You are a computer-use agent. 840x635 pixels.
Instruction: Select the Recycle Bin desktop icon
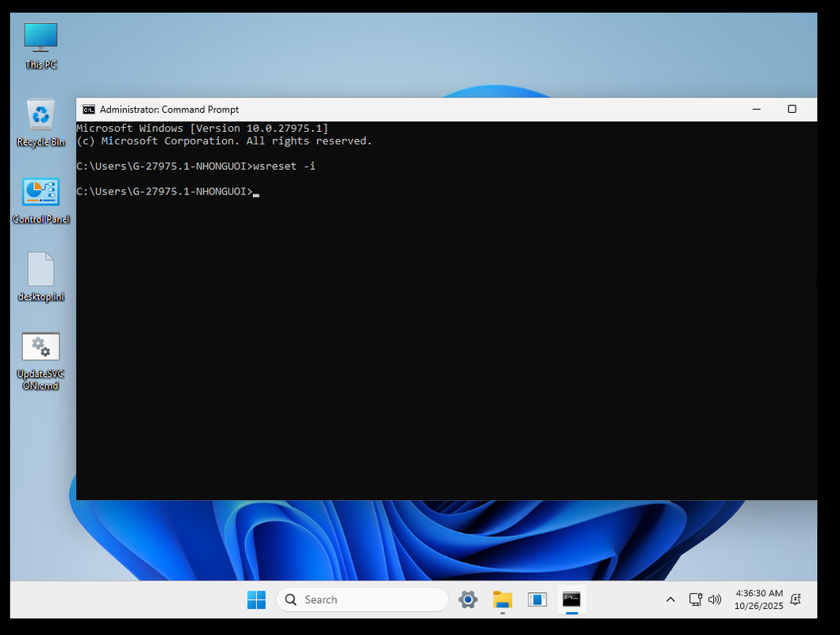click(x=40, y=123)
